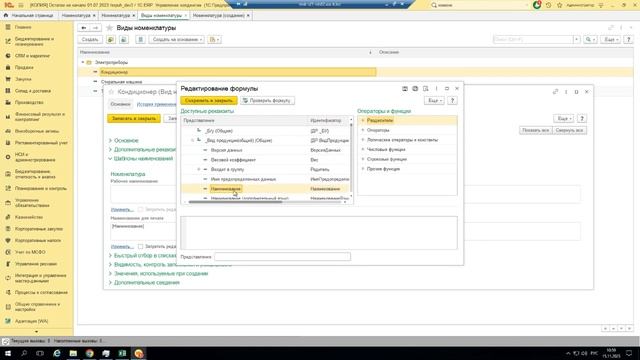Open the notifications bell with red badge
Image resolution: width=640 pixels, height=360 pixels.
[x=537, y=5]
